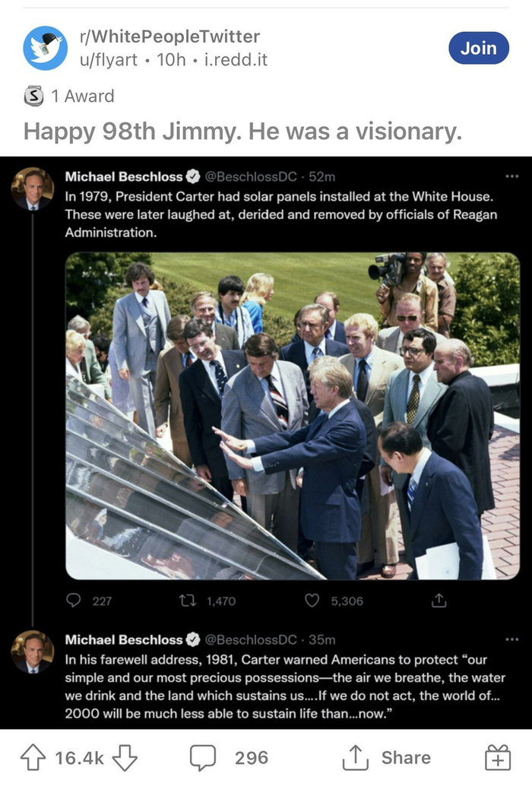Tap the award badge icon

33,97
